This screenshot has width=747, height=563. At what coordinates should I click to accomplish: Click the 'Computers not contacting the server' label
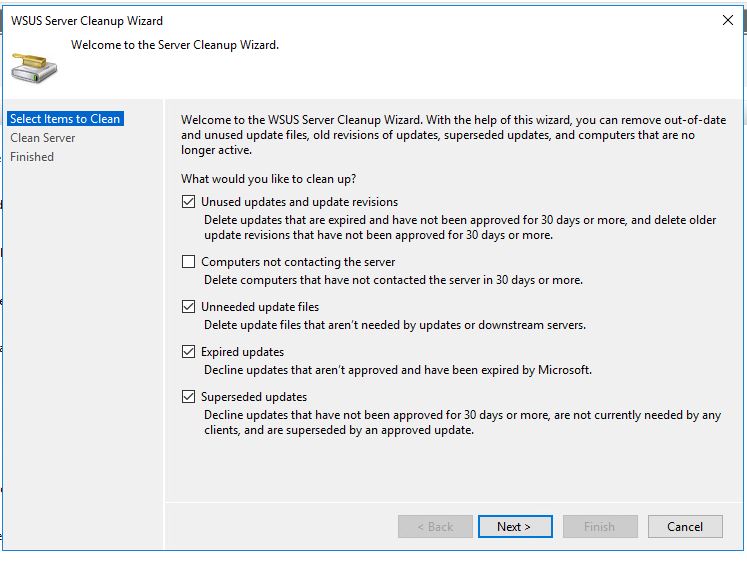[x=298, y=262]
